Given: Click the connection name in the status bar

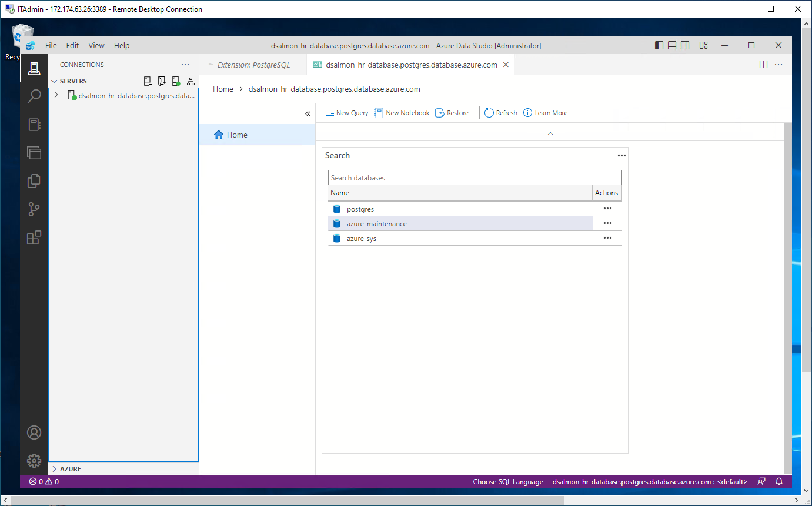Looking at the screenshot, I should tap(650, 481).
